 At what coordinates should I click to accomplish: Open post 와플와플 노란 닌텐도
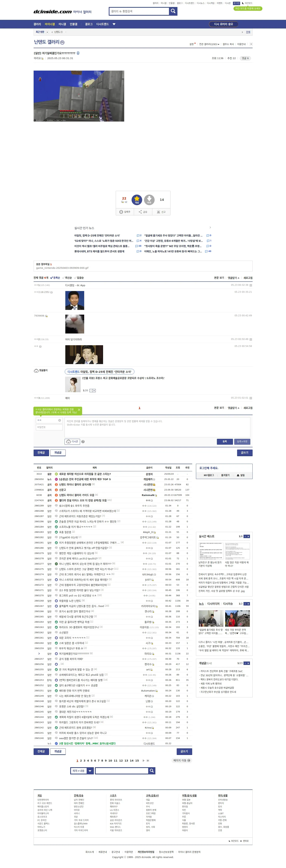click(70, 600)
